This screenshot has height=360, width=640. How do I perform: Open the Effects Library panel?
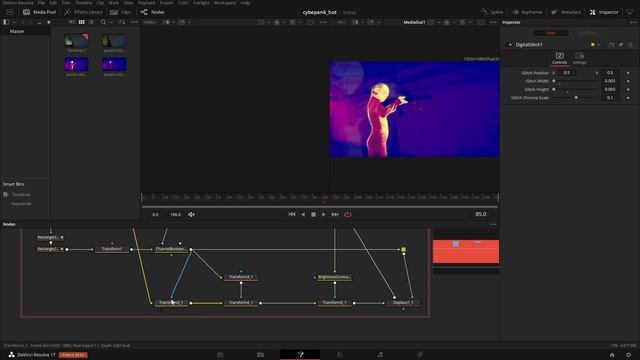click(83, 12)
